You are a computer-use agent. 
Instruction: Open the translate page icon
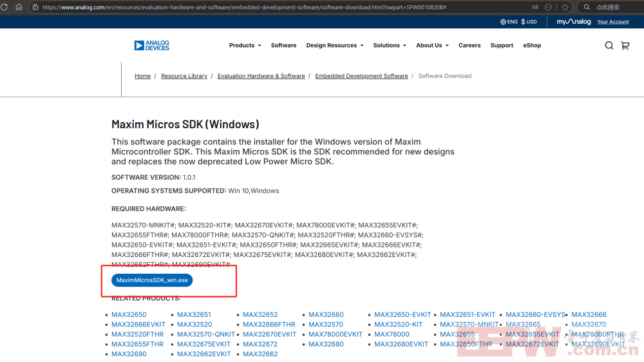click(535, 7)
